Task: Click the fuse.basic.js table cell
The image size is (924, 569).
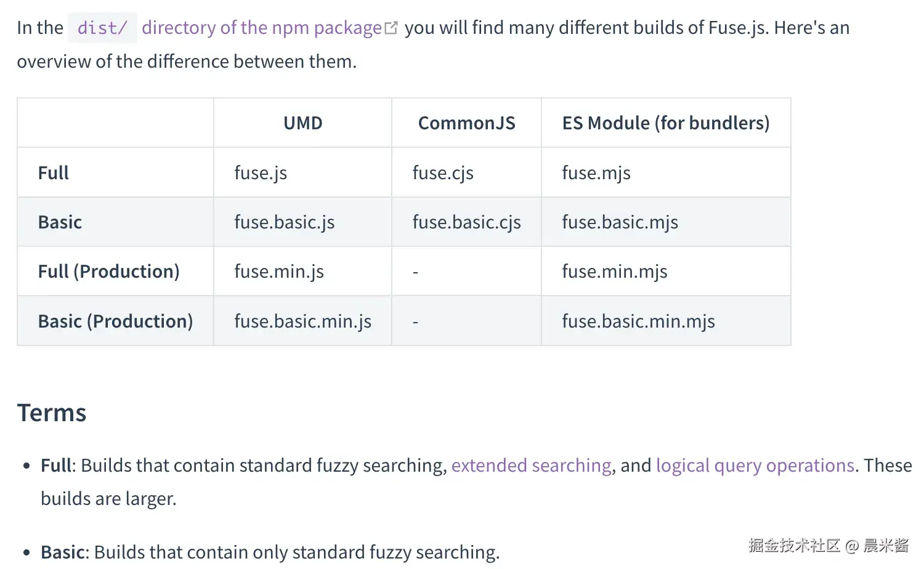Action: (x=284, y=222)
